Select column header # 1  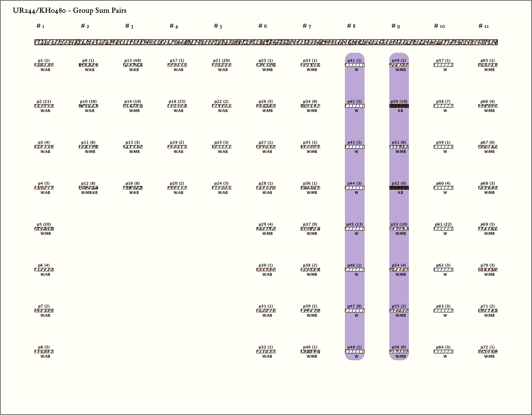41,26
